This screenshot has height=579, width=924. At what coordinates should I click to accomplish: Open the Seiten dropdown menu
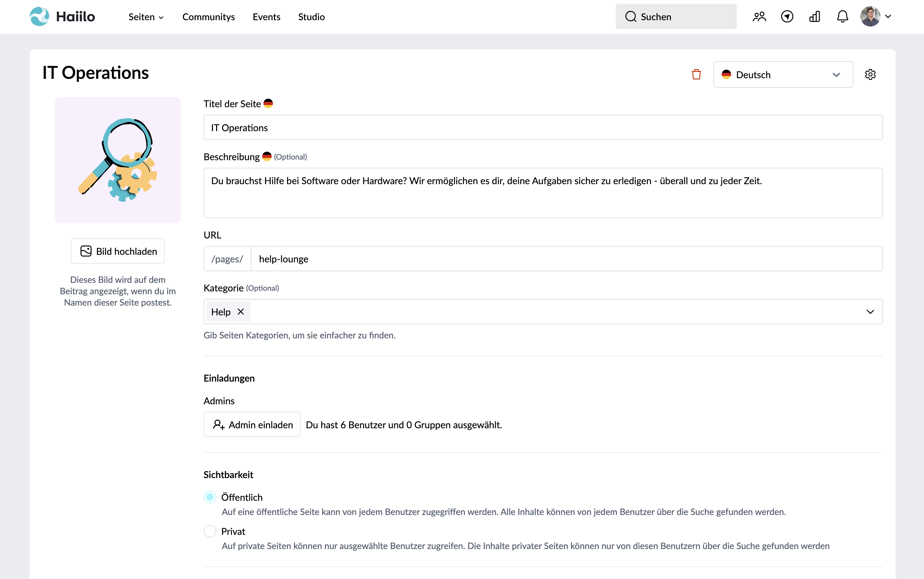tap(146, 17)
